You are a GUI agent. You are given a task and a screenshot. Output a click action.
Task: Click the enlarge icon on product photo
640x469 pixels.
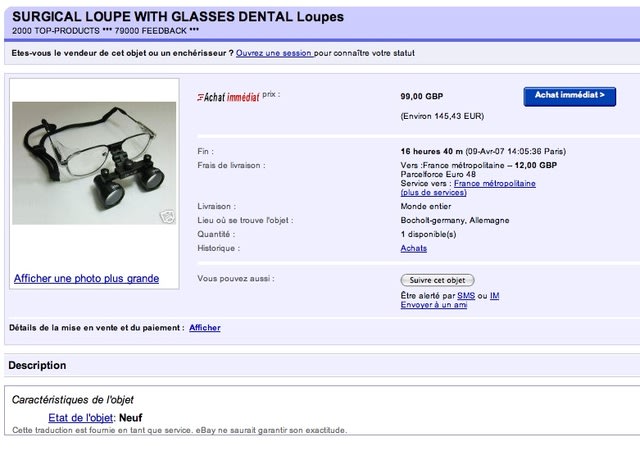click(x=168, y=214)
